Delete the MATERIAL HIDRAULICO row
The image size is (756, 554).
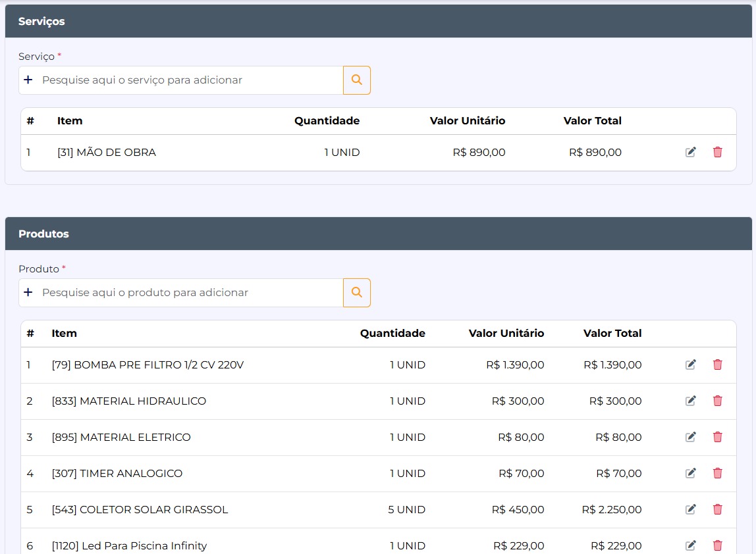tap(717, 401)
